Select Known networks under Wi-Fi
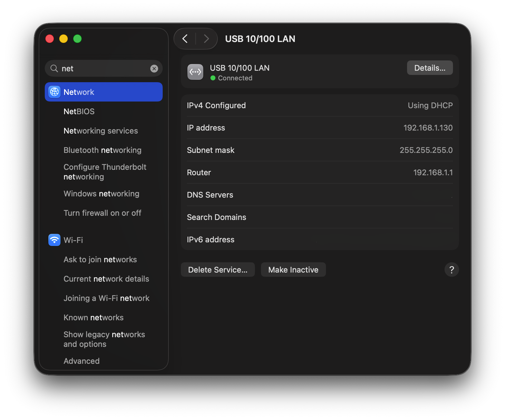The width and height of the screenshot is (505, 420). tap(93, 318)
